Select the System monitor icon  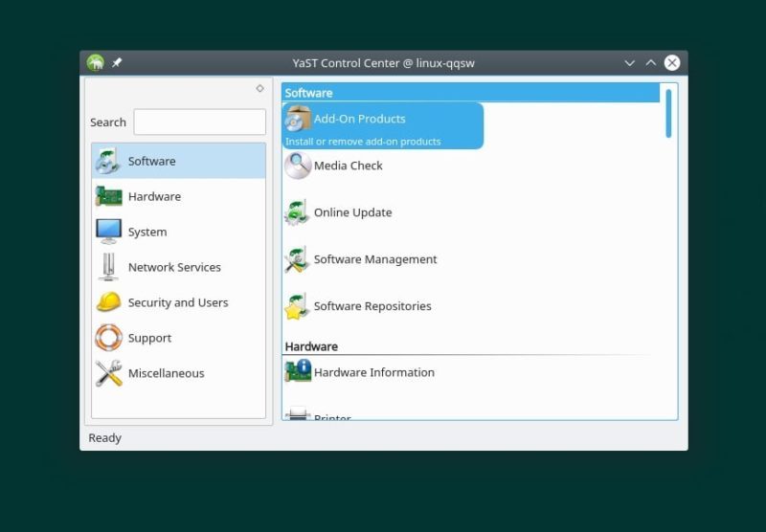[108, 232]
